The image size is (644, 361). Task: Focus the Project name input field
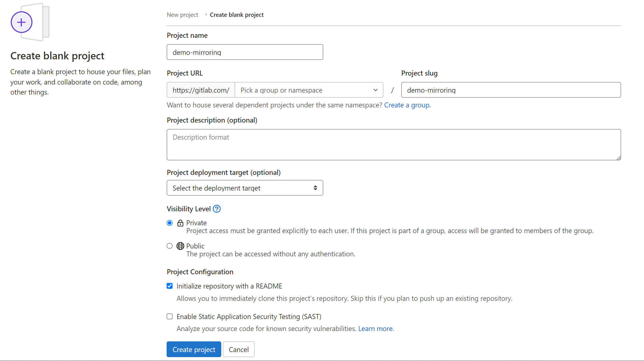click(245, 52)
